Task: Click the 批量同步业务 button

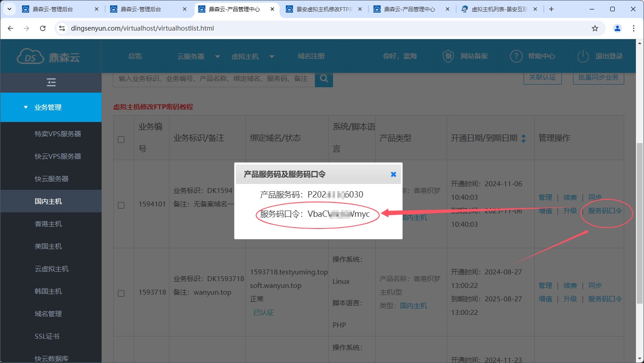Action: pyautogui.click(x=598, y=77)
